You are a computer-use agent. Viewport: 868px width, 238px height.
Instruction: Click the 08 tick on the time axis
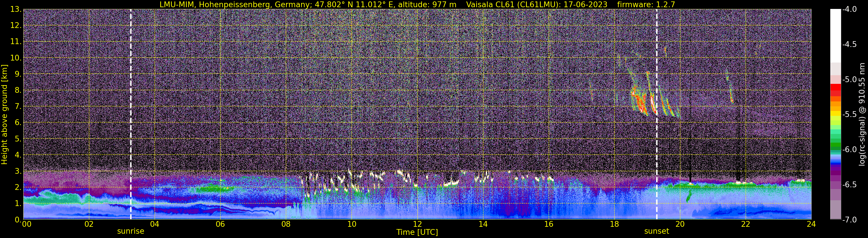tap(286, 224)
